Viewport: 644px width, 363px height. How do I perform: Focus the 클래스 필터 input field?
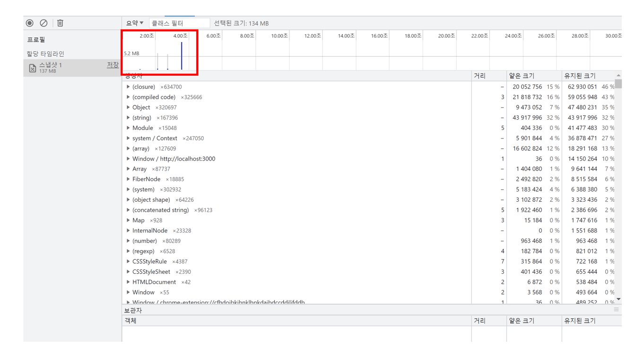pyautogui.click(x=179, y=23)
